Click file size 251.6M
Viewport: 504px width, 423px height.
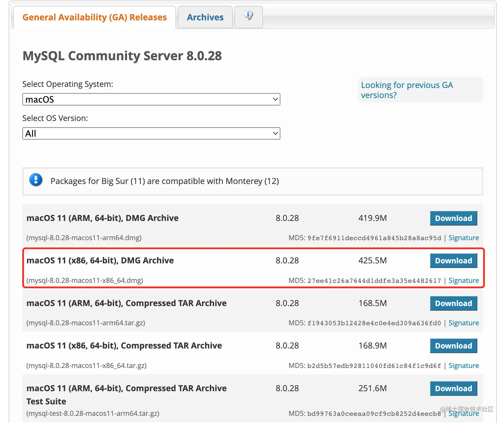click(x=372, y=388)
